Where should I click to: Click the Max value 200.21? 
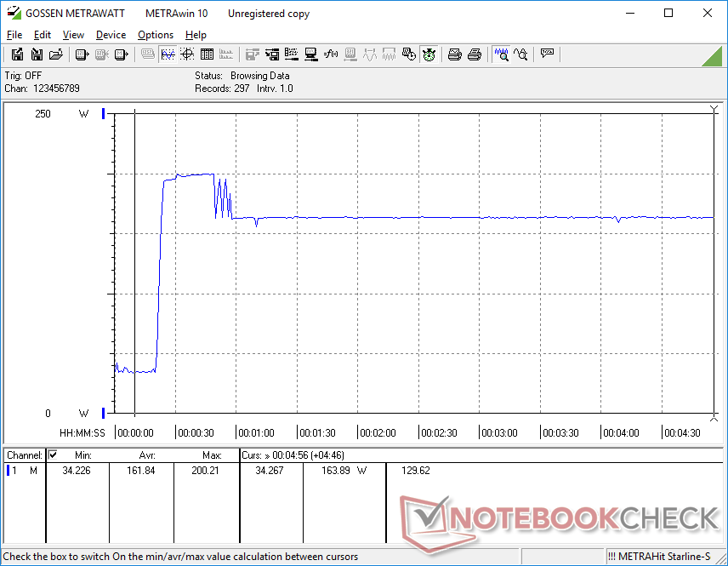pos(205,471)
